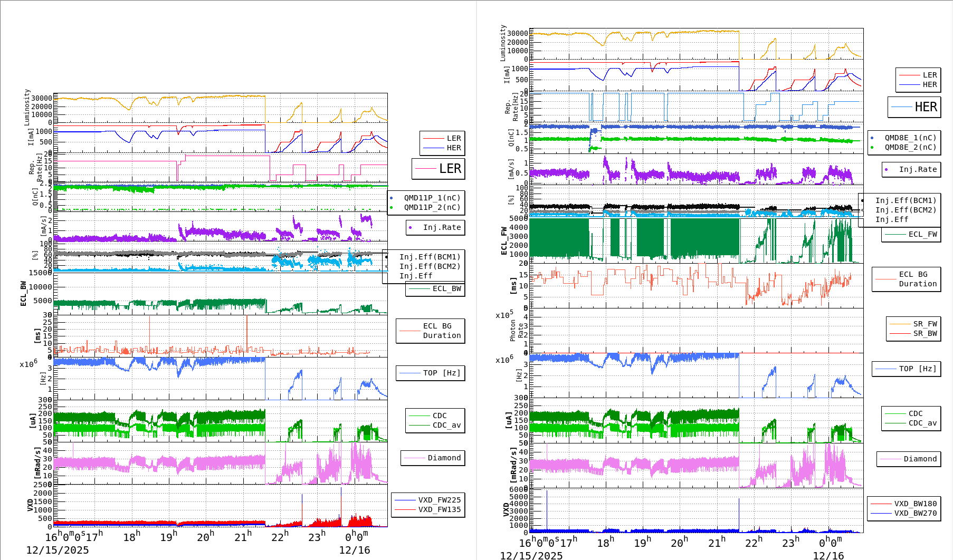953x560 pixels.
Task: Select Diamond legend in the HER panel
Action: tap(920, 459)
